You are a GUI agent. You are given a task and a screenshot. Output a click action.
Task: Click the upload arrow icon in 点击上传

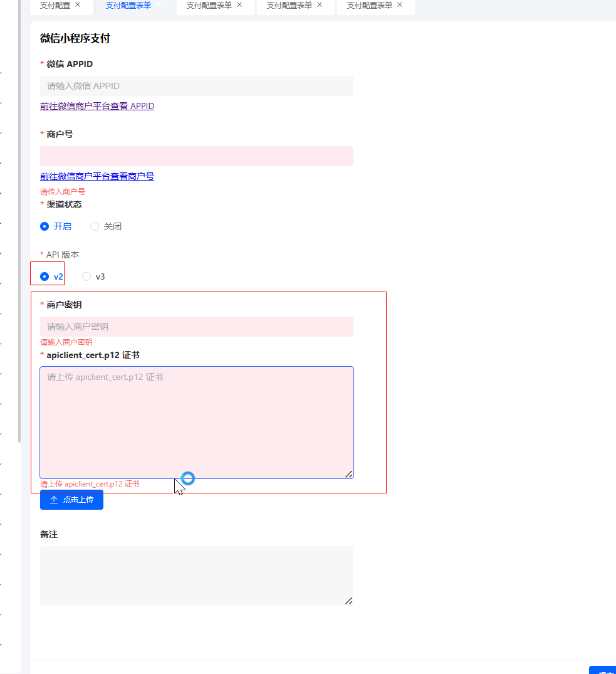click(x=54, y=500)
